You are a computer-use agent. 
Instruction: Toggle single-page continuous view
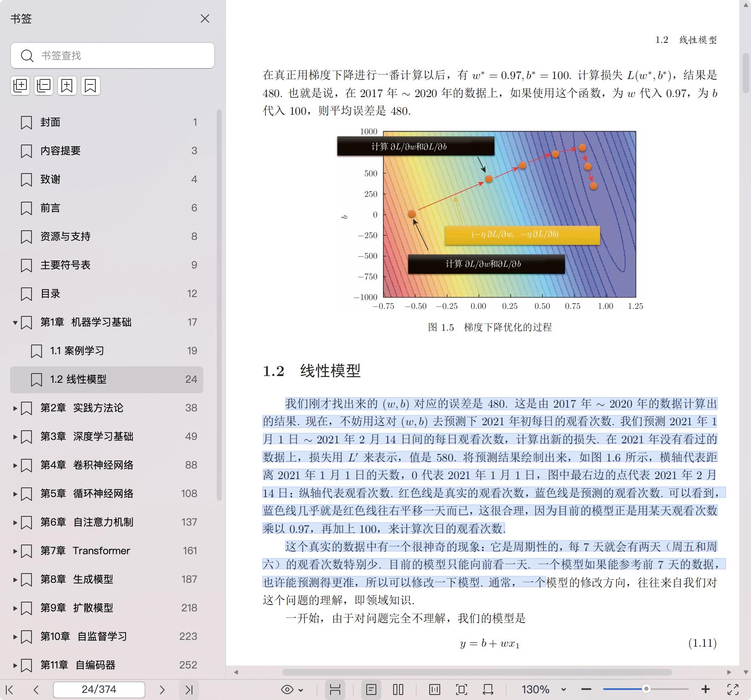point(371,689)
